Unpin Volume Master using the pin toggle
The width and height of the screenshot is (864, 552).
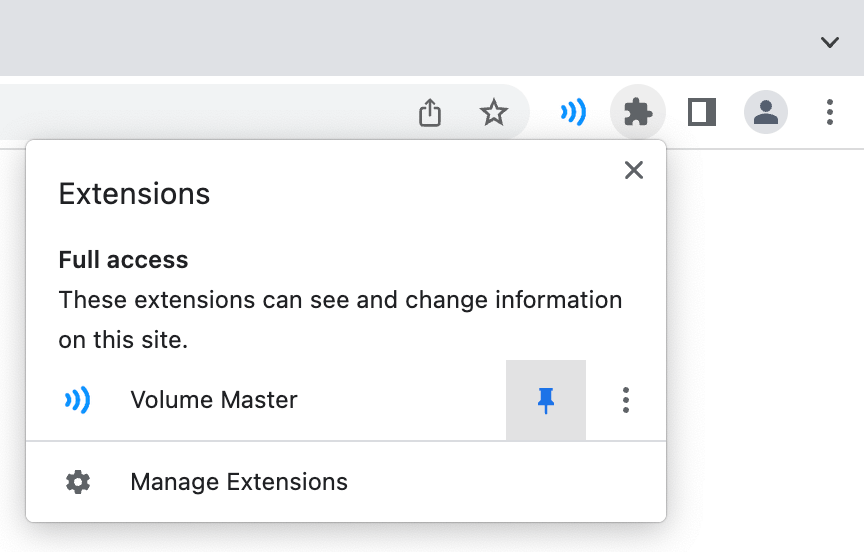coord(546,401)
